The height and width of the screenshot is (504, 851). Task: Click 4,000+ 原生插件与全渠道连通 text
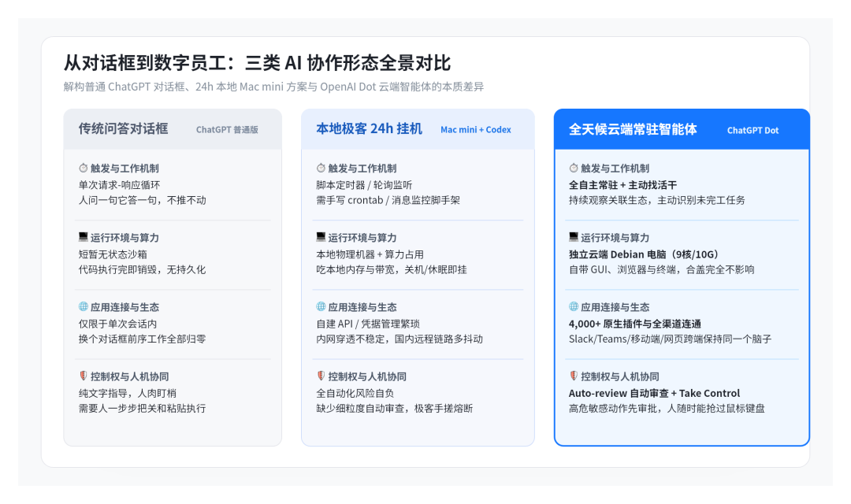(x=635, y=324)
